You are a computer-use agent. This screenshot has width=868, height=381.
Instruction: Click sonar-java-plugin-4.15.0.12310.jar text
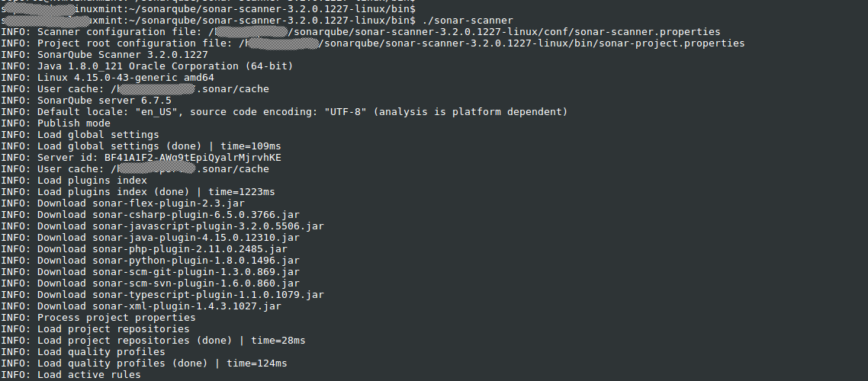click(195, 238)
